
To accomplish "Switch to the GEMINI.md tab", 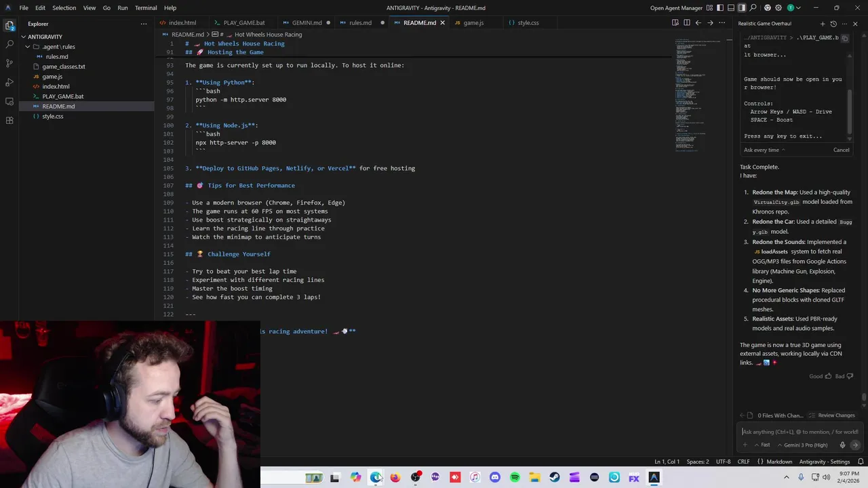I will (307, 22).
